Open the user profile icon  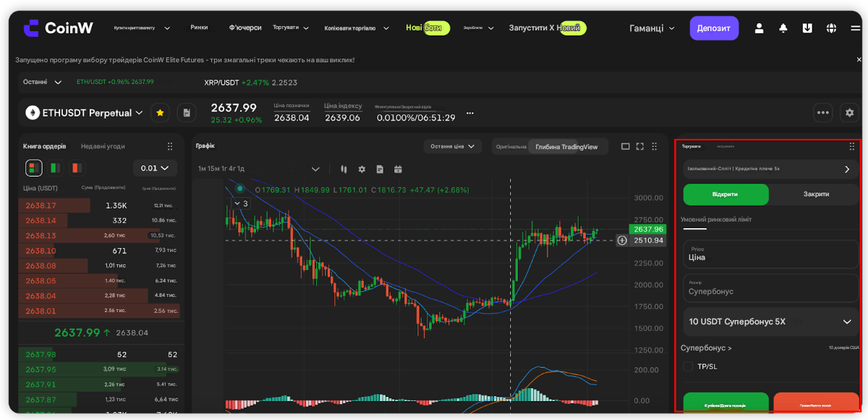(759, 28)
